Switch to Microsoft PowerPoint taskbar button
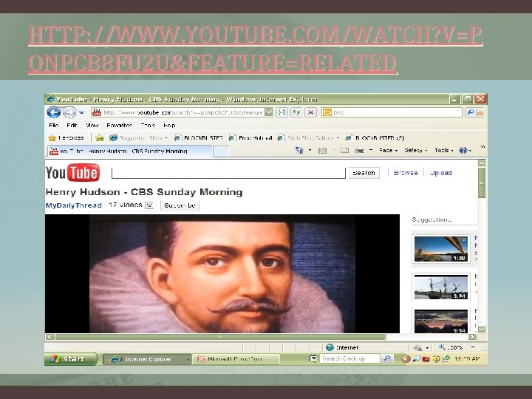 [x=236, y=359]
